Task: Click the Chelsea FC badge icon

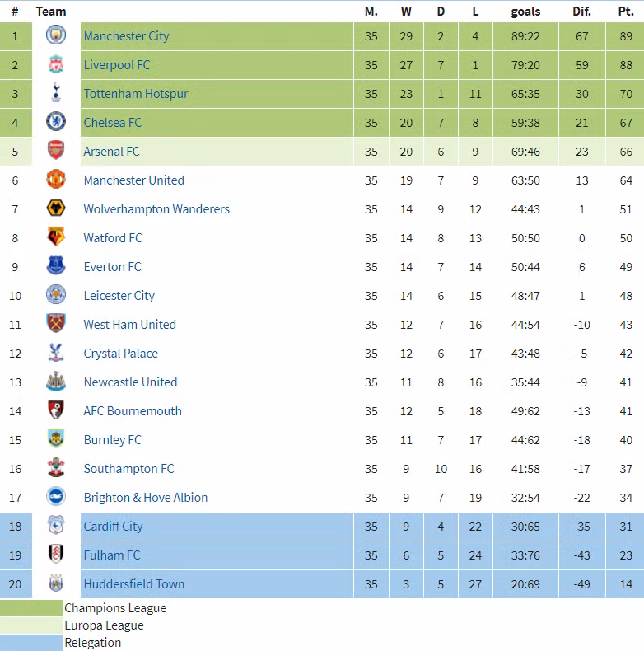Action: (56, 122)
